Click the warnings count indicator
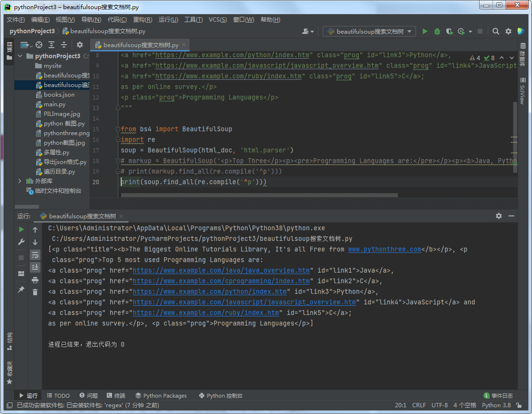This screenshot has width=532, height=414. [x=475, y=58]
